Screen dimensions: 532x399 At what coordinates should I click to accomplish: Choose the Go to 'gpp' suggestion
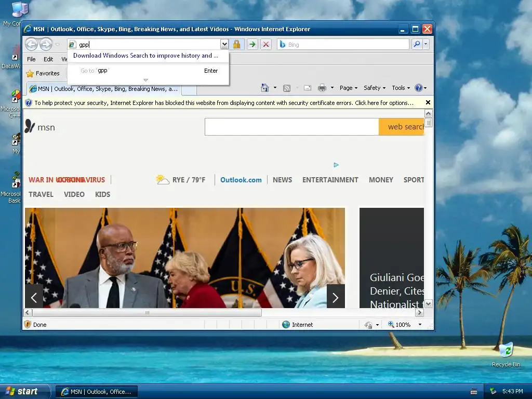coord(148,71)
